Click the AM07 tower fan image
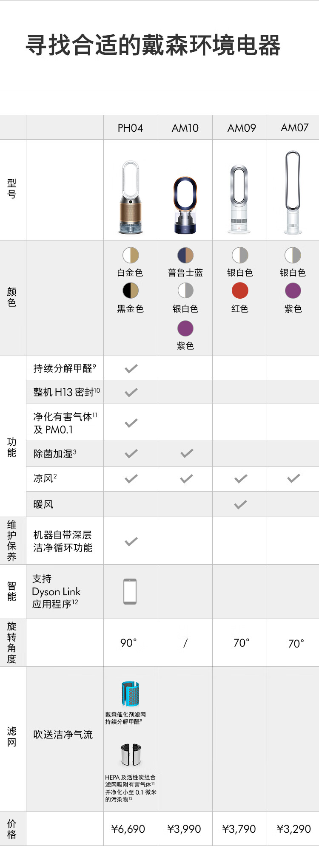The image size is (319, 868). [x=293, y=192]
